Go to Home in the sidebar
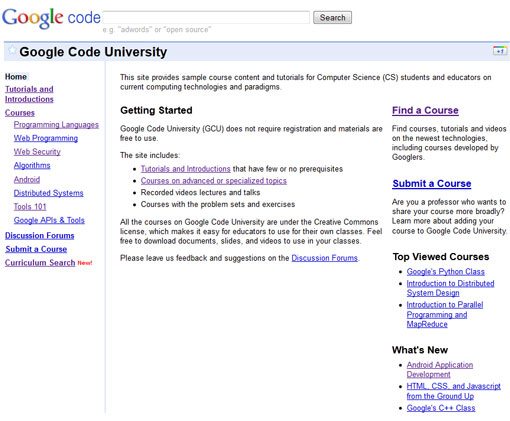 [16, 77]
